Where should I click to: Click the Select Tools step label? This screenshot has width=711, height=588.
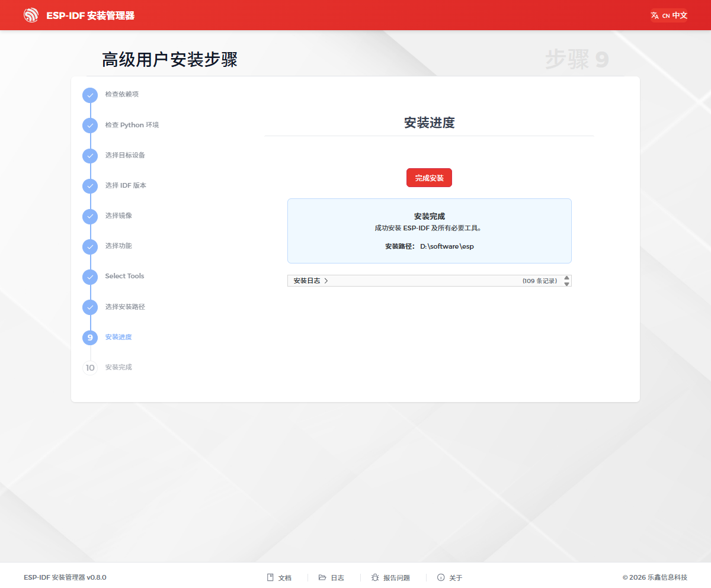coord(124,276)
